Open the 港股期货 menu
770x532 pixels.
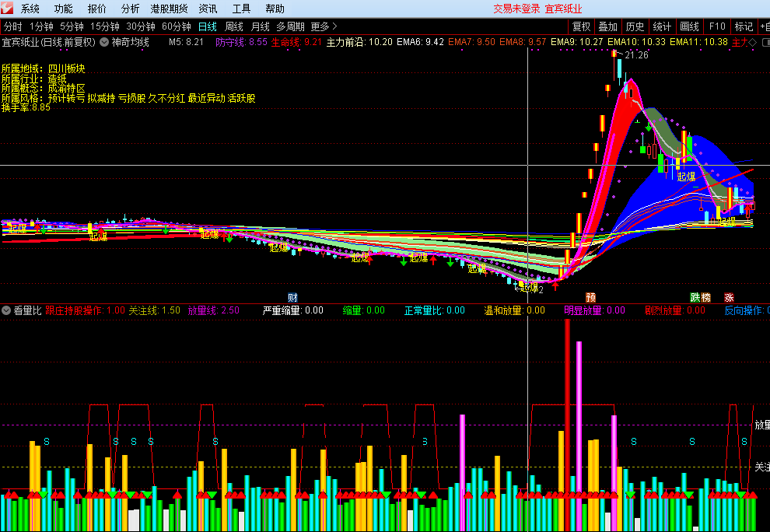coord(169,9)
